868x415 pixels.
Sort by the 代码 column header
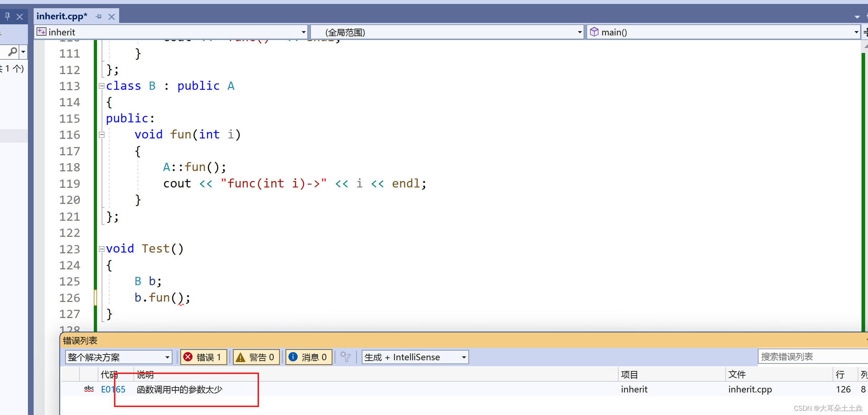[116, 375]
